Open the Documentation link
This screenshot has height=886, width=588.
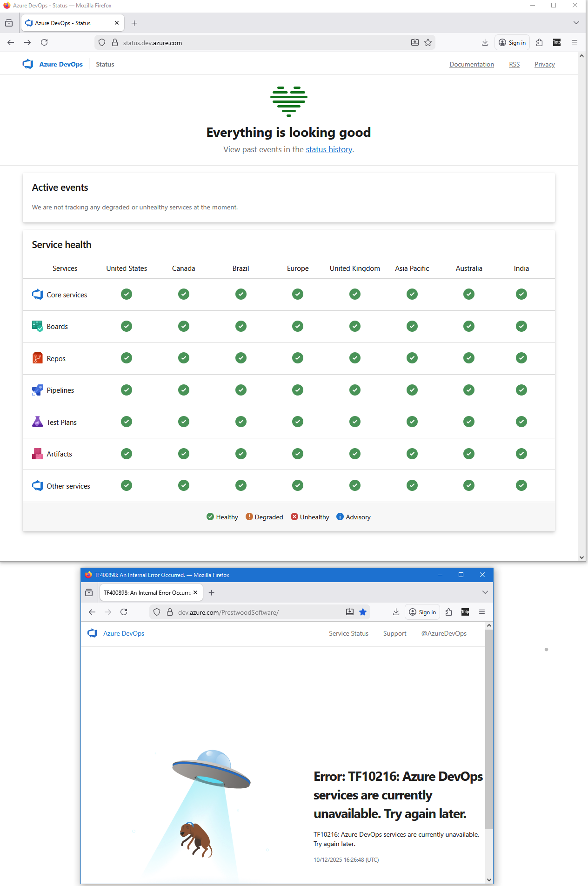[472, 64]
